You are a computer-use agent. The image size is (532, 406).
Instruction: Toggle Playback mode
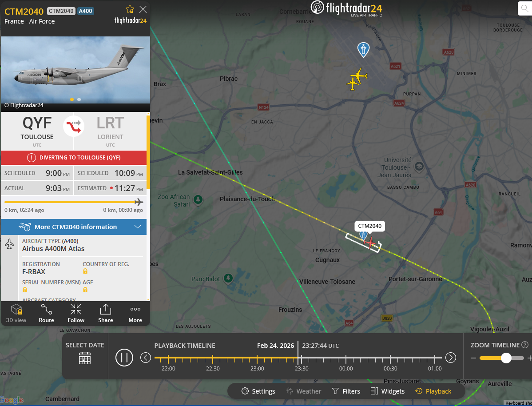(x=433, y=391)
